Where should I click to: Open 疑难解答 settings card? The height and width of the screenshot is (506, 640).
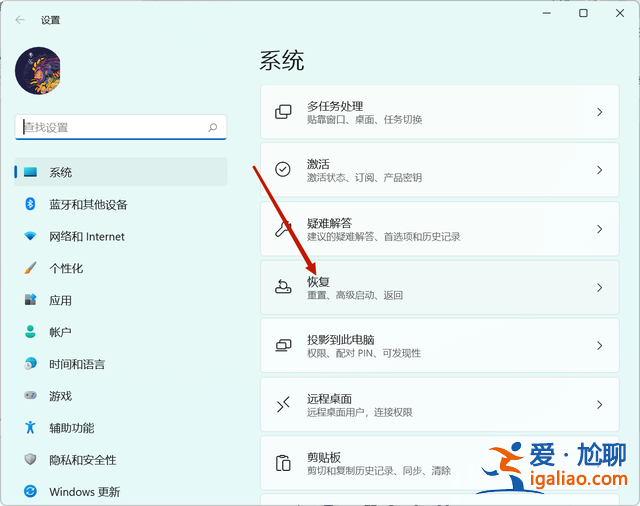[x=440, y=229]
